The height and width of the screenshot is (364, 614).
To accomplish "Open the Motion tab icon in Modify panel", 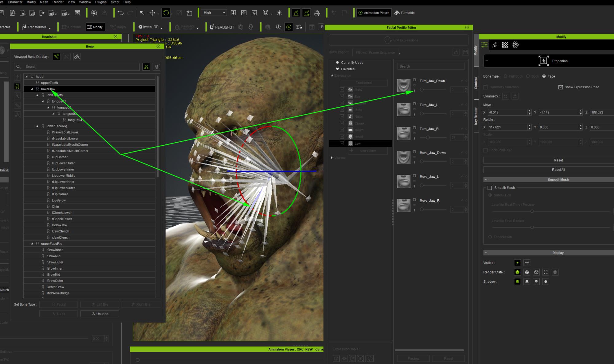I will click(x=495, y=45).
